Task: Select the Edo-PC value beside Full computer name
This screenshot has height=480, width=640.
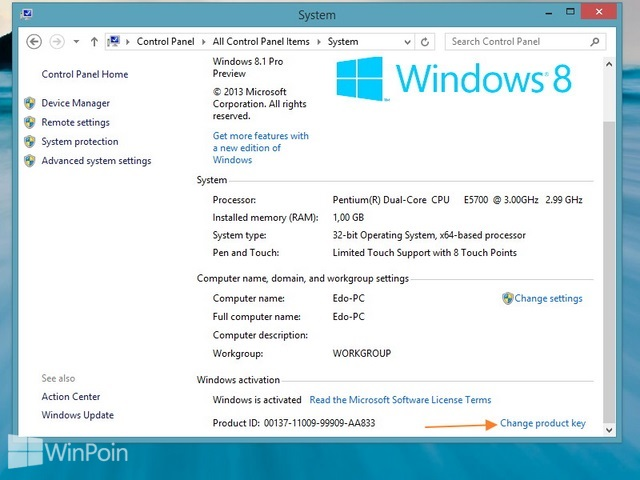Action: click(349, 317)
